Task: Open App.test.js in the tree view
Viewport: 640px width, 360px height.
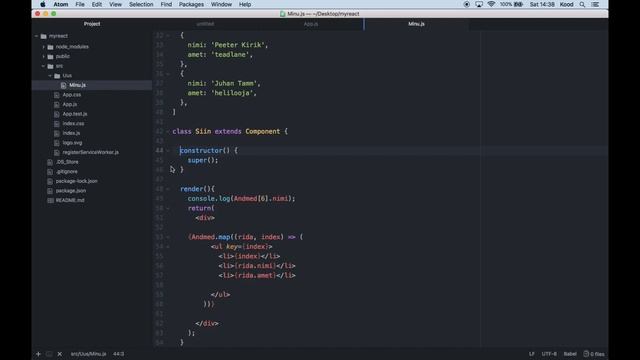Action: point(75,114)
